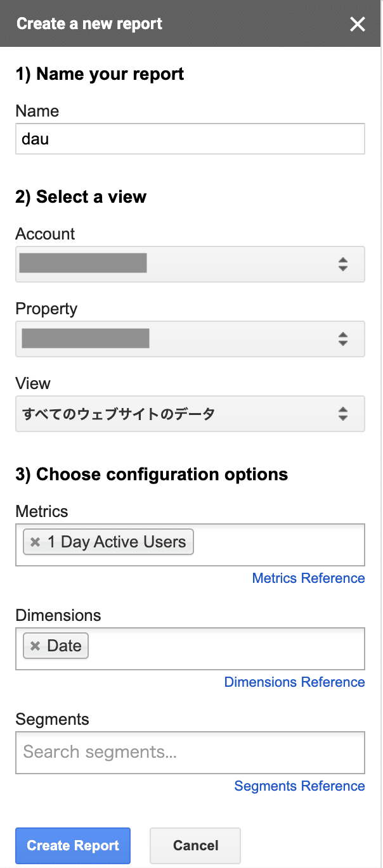Click empty space in the Metrics box
383x868 pixels.
[279, 545]
